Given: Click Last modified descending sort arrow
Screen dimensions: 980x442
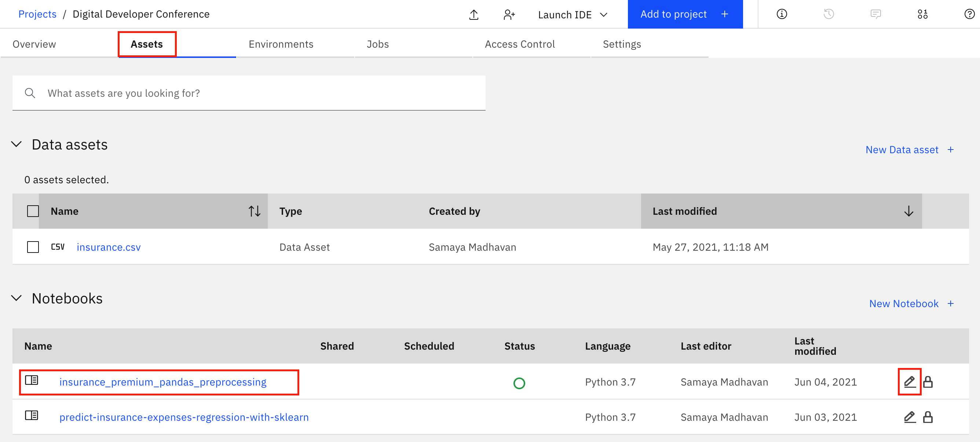Looking at the screenshot, I should coord(908,211).
